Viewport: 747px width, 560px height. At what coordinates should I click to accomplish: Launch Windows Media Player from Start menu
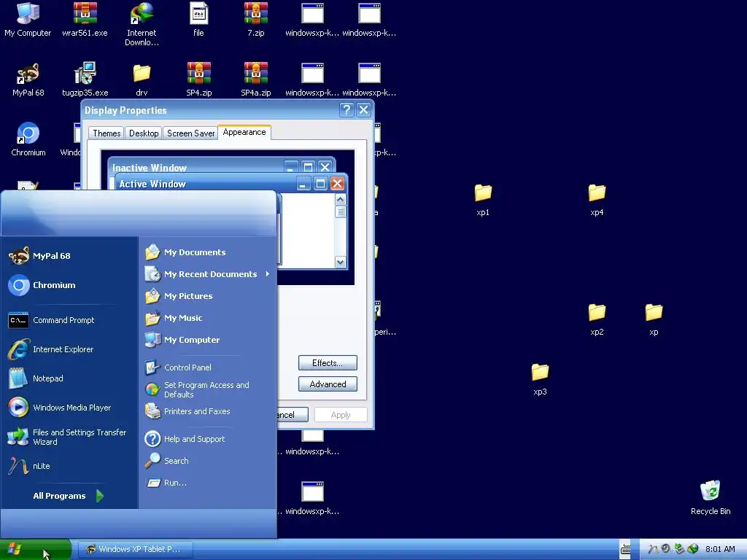coord(69,408)
